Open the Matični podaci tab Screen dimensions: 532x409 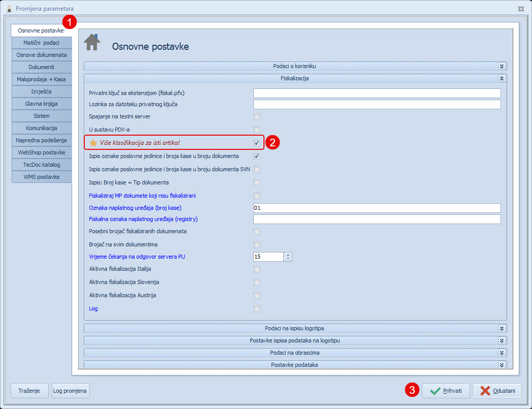pos(41,43)
